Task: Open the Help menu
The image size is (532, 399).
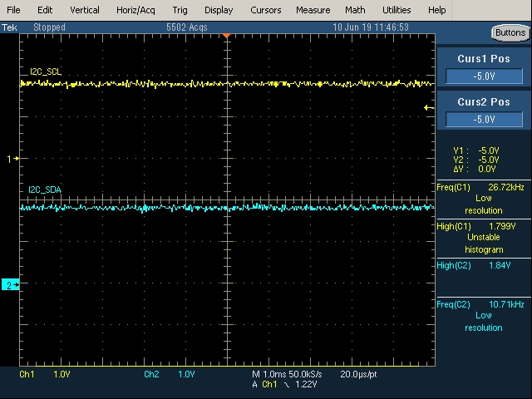Action: coord(436,10)
